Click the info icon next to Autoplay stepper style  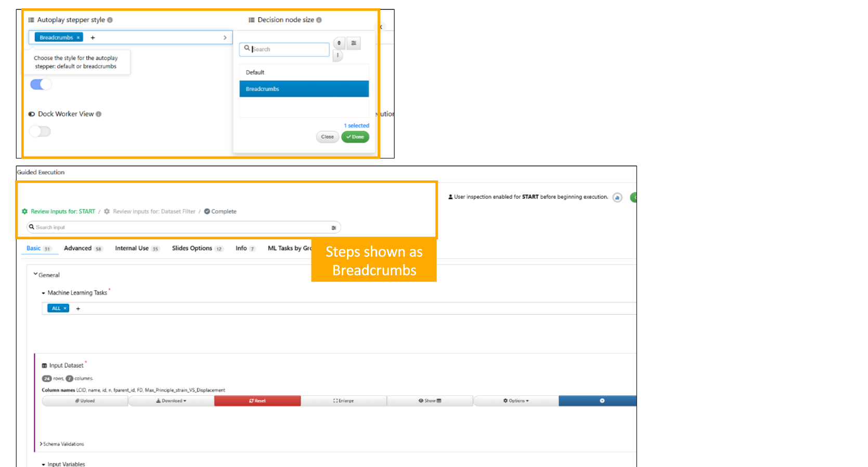pyautogui.click(x=110, y=20)
